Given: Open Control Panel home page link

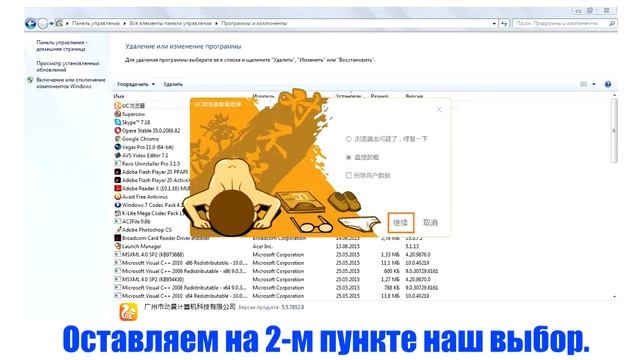Looking at the screenshot, I should coord(62,45).
